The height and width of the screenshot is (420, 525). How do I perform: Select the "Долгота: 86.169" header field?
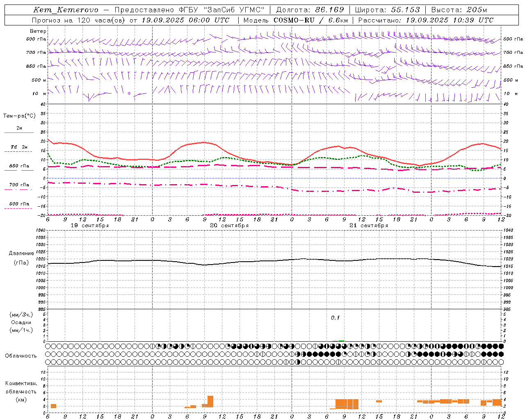click(x=310, y=10)
